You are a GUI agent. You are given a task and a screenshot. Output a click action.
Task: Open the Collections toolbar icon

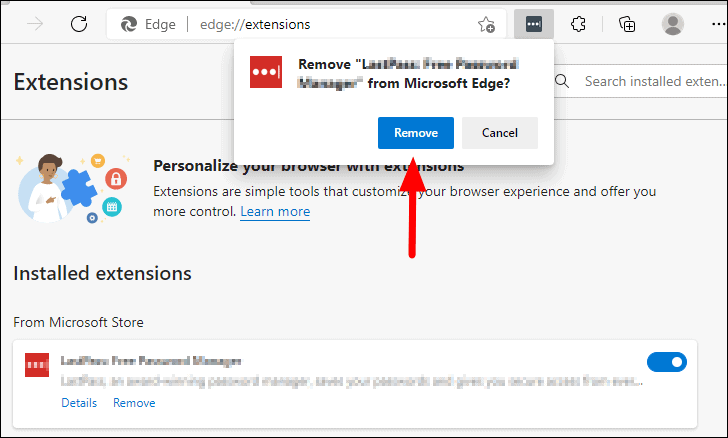click(627, 24)
